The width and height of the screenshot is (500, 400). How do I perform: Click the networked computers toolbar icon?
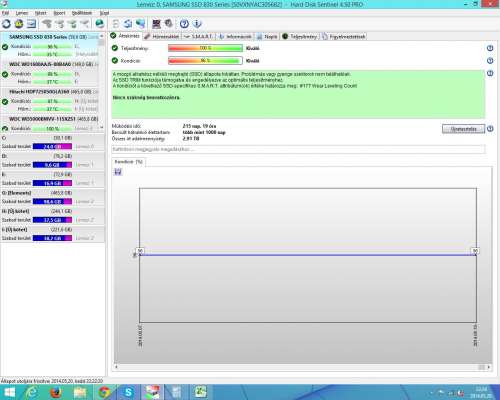point(140,24)
